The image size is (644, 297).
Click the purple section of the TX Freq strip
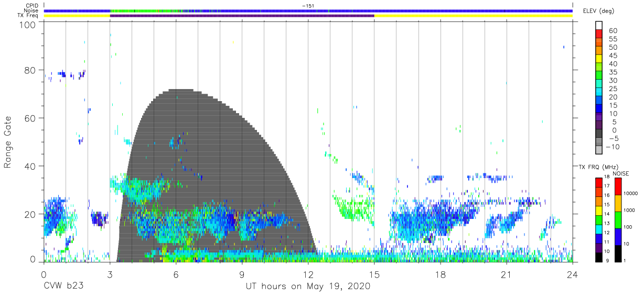click(242, 16)
